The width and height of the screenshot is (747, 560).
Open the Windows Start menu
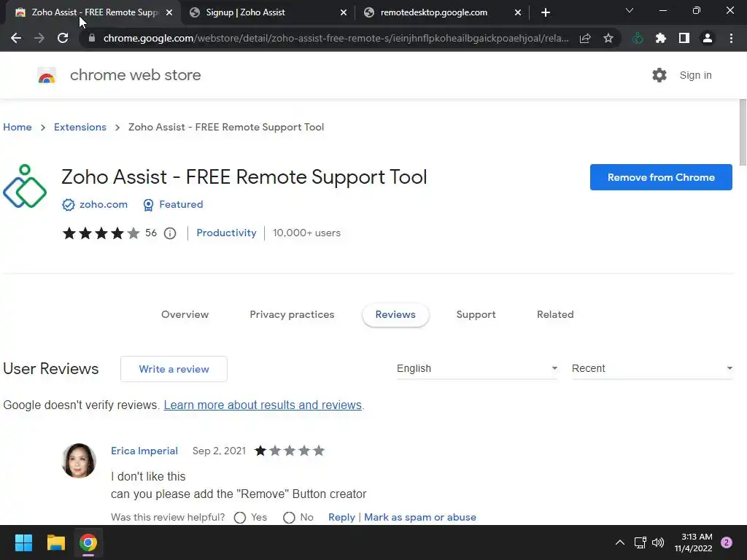23,542
